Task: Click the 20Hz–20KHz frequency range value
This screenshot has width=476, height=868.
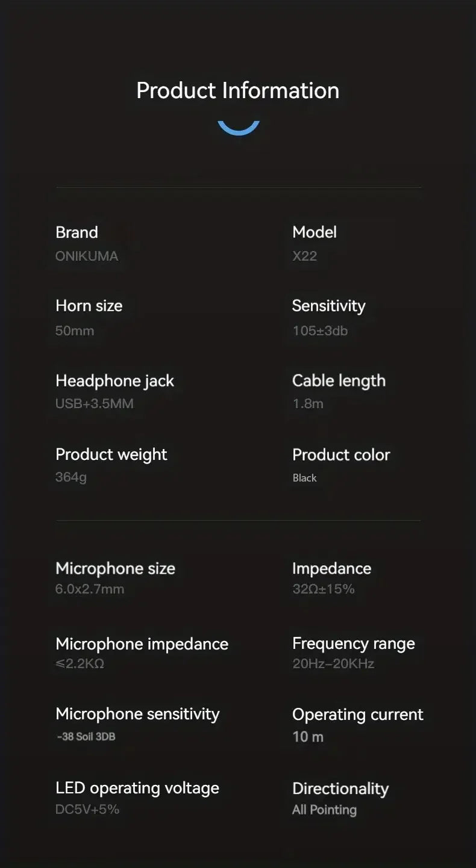Action: pyautogui.click(x=333, y=663)
